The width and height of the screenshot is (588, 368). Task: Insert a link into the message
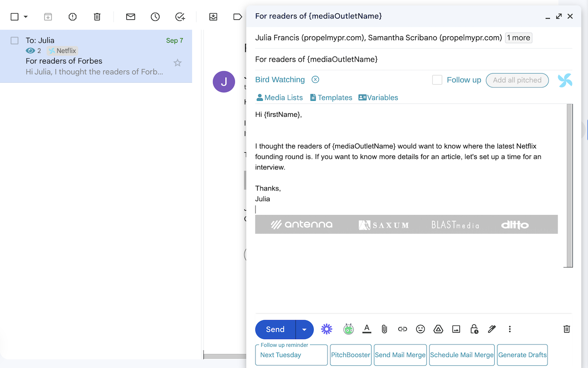pos(402,329)
